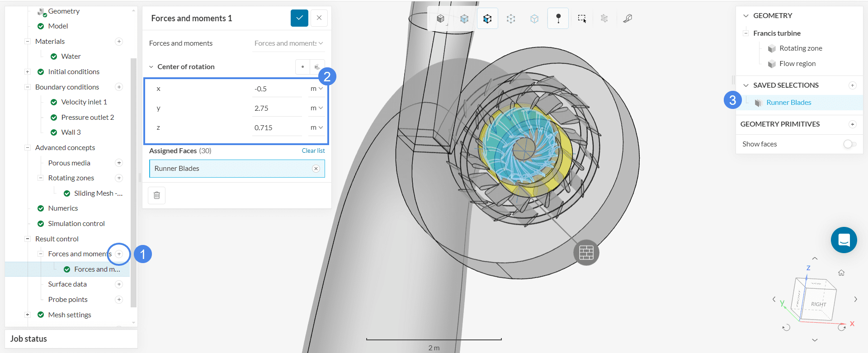Click the box selection tool in viewer toolbar

click(x=581, y=19)
